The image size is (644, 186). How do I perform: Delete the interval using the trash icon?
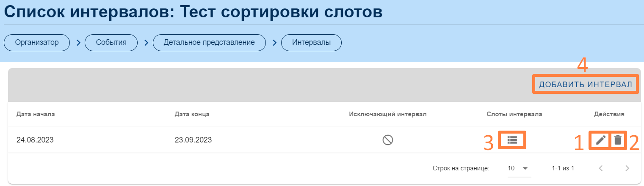pyautogui.click(x=618, y=140)
